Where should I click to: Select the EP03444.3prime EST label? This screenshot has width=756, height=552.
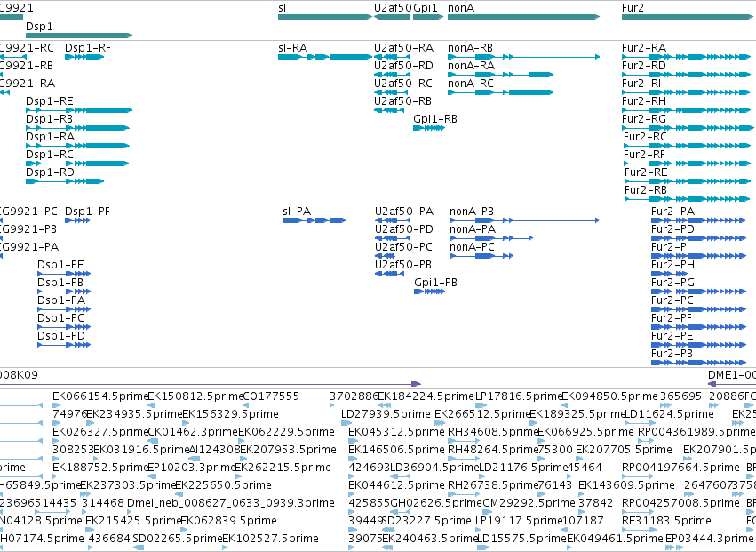point(709,538)
